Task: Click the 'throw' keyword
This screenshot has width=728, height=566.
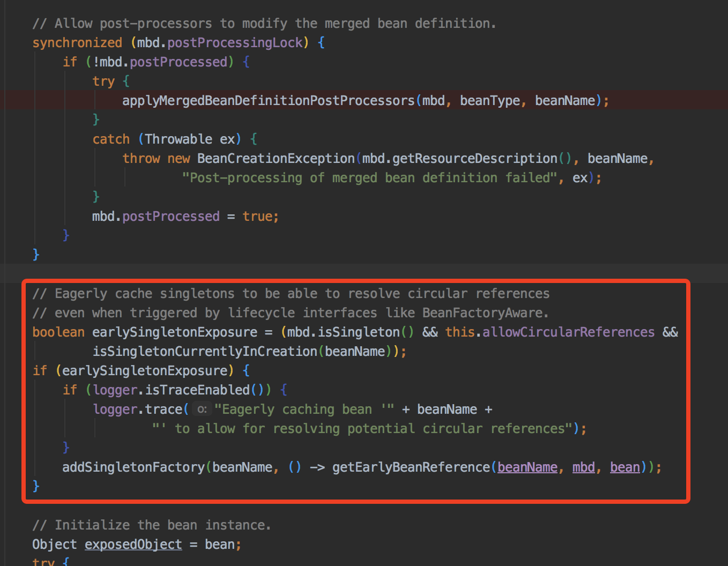Action: point(141,159)
